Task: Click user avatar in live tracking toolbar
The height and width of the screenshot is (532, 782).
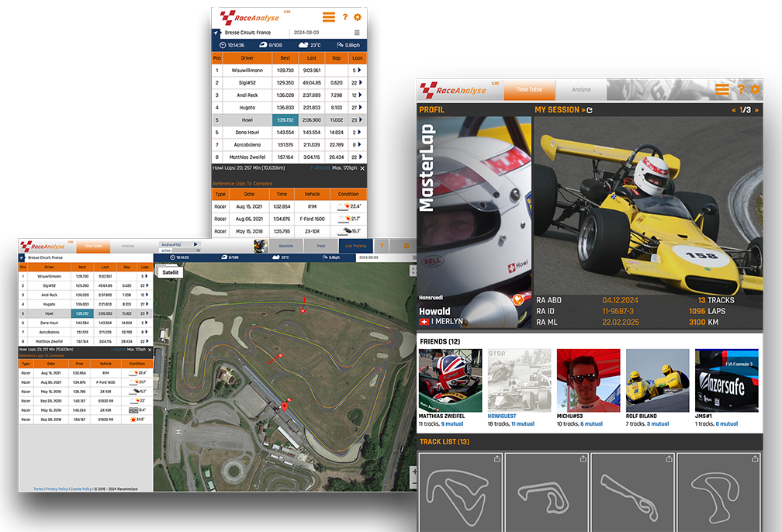Action: click(x=261, y=246)
